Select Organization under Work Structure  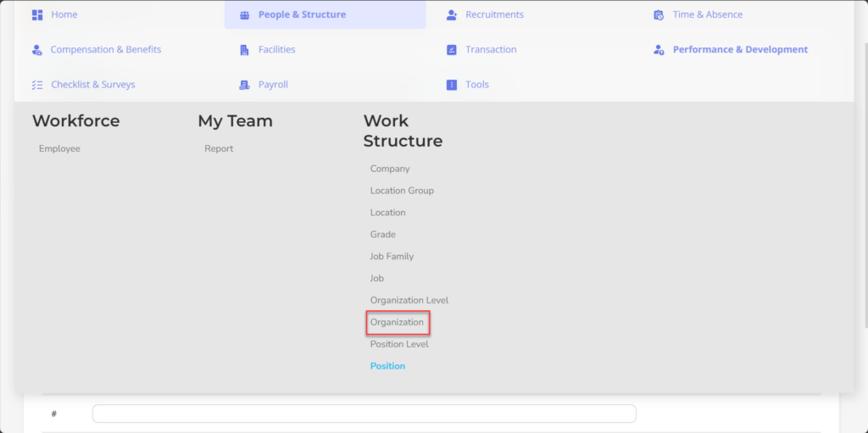coord(397,322)
